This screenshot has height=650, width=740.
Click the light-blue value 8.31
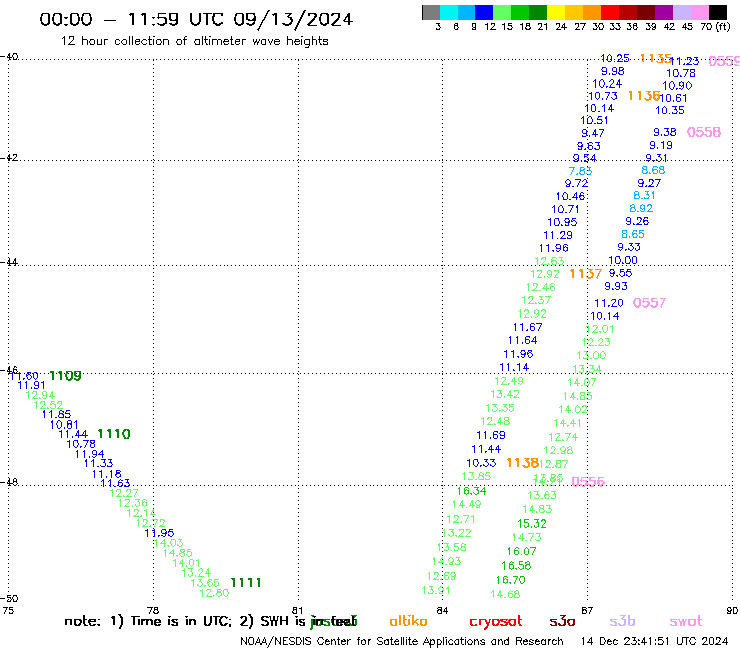(644, 195)
